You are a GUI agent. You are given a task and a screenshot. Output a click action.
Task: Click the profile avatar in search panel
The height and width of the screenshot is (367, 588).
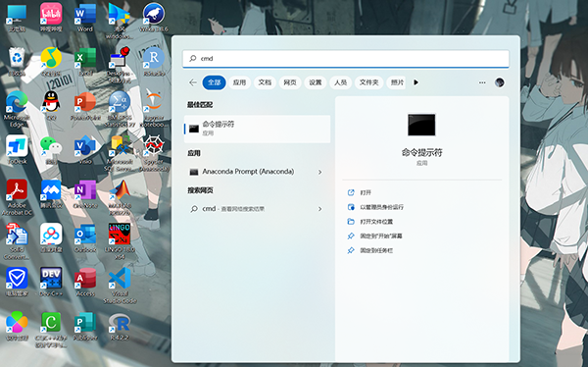point(499,82)
